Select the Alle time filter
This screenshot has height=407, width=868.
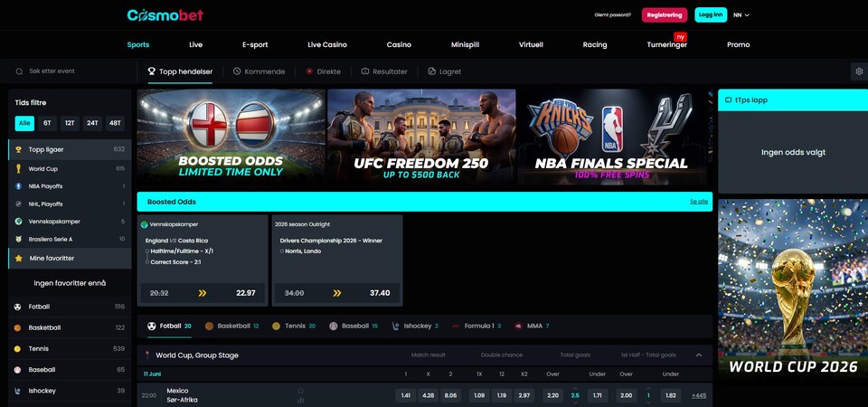(x=24, y=124)
